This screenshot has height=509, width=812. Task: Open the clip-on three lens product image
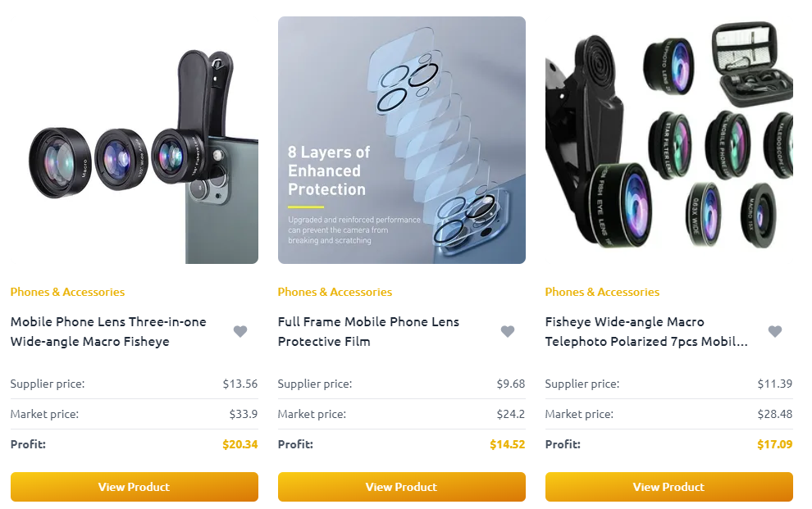tap(135, 140)
